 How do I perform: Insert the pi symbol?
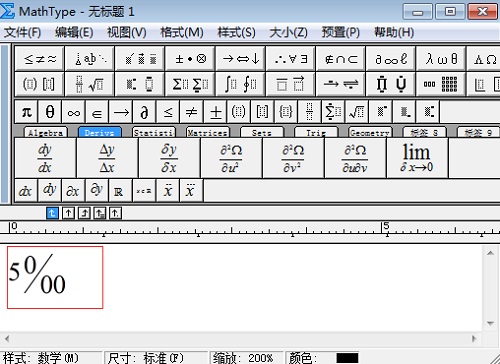[27, 112]
